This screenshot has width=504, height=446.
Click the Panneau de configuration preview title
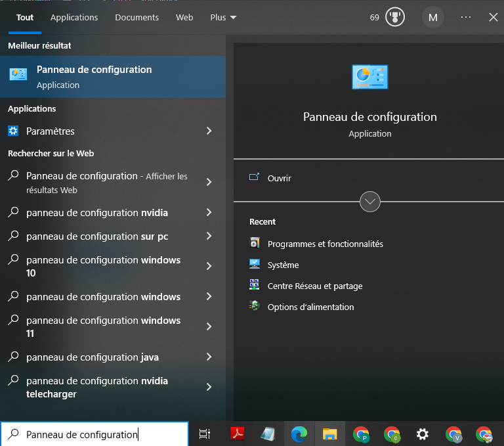point(370,117)
